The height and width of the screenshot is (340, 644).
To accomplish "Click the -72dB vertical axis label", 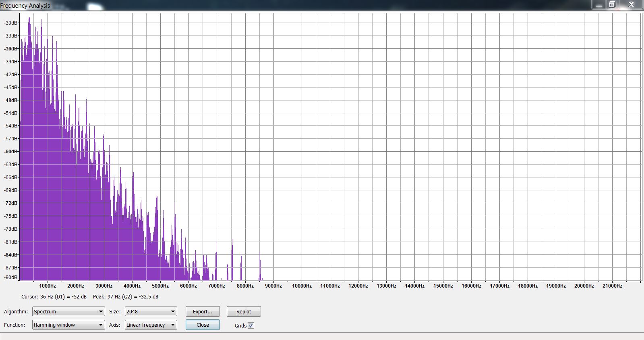I will tap(10, 203).
